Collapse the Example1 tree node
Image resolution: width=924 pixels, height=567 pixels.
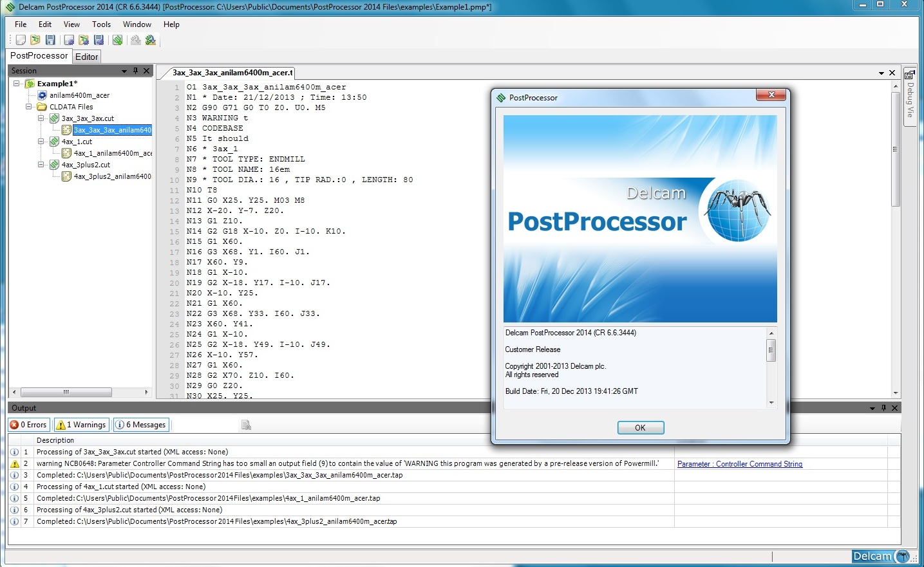click(x=17, y=84)
